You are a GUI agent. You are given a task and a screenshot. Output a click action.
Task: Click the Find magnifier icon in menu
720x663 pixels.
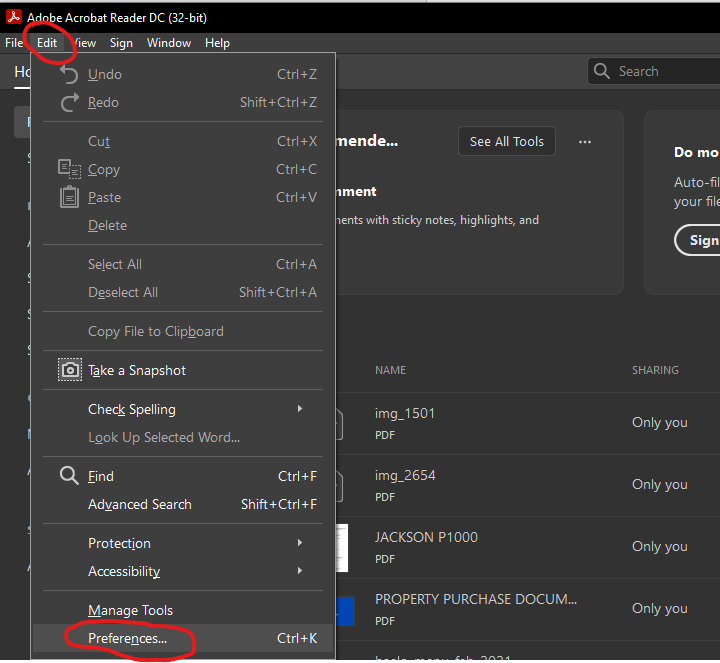point(69,475)
